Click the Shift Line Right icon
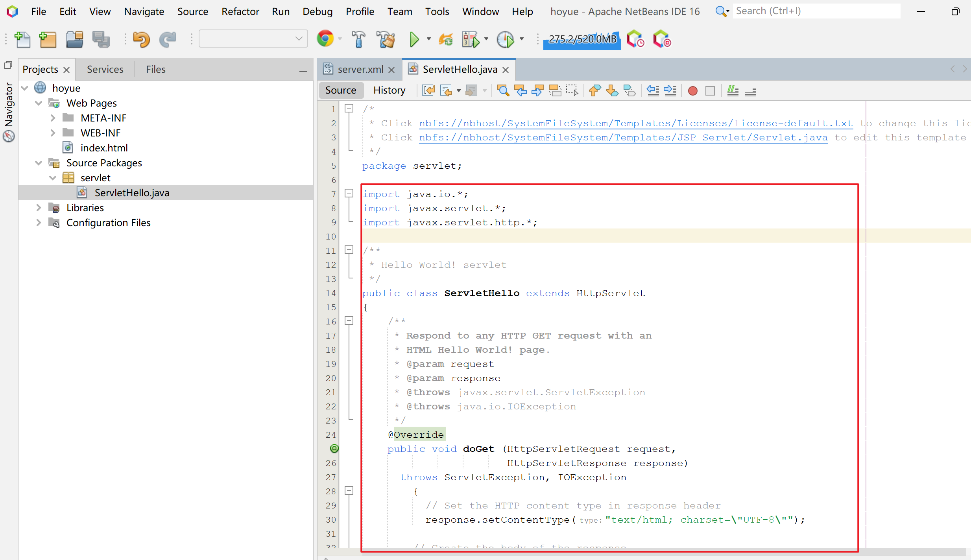Image resolution: width=971 pixels, height=560 pixels. (670, 90)
